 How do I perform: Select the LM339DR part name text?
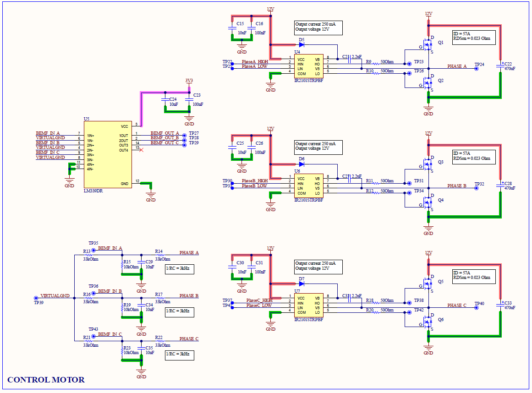93,191
